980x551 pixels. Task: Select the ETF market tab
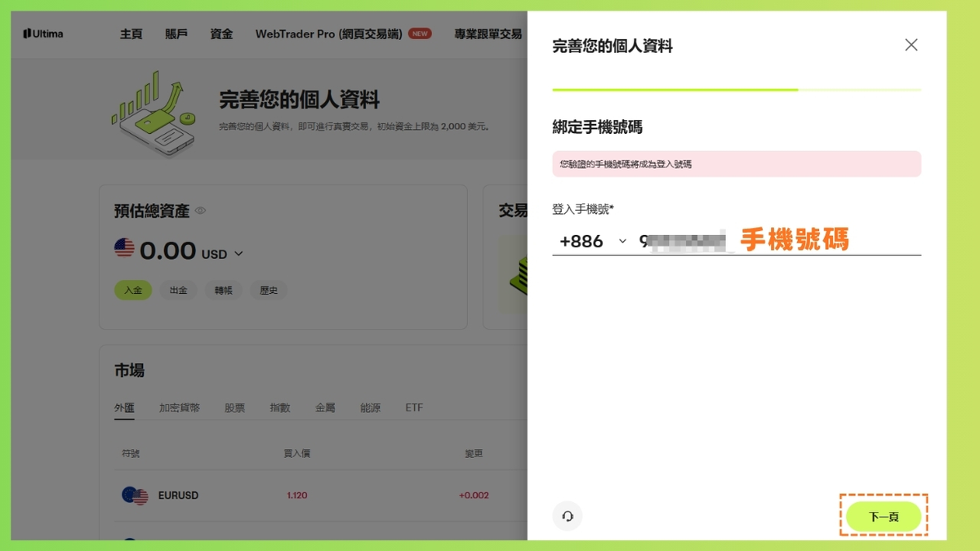(x=414, y=407)
